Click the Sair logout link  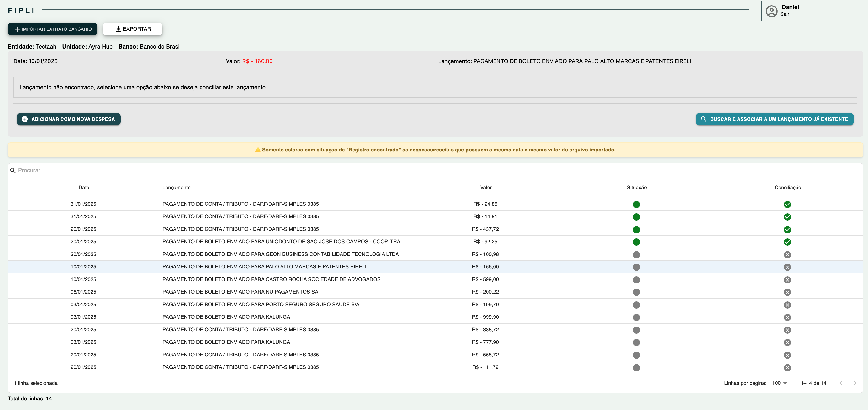(x=784, y=14)
